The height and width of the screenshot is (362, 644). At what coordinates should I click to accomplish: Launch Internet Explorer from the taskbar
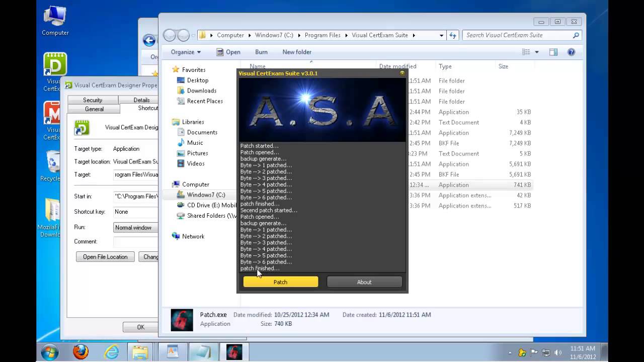[110, 352]
